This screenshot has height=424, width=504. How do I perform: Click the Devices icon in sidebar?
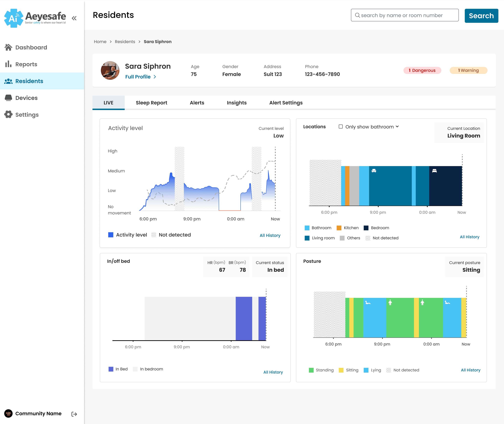[x=8, y=98]
